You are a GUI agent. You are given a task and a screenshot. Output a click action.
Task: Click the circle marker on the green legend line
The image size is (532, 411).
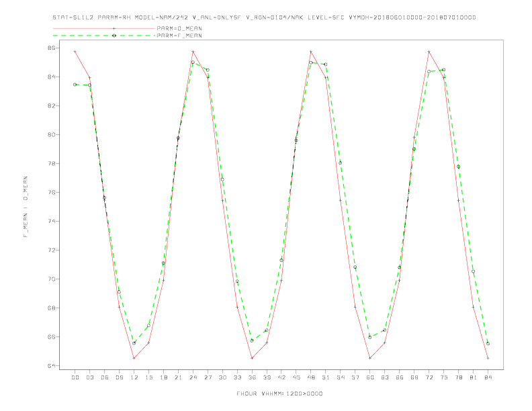click(114, 36)
